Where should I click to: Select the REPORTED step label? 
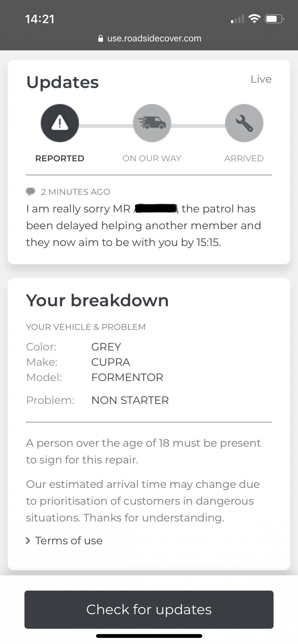[60, 158]
